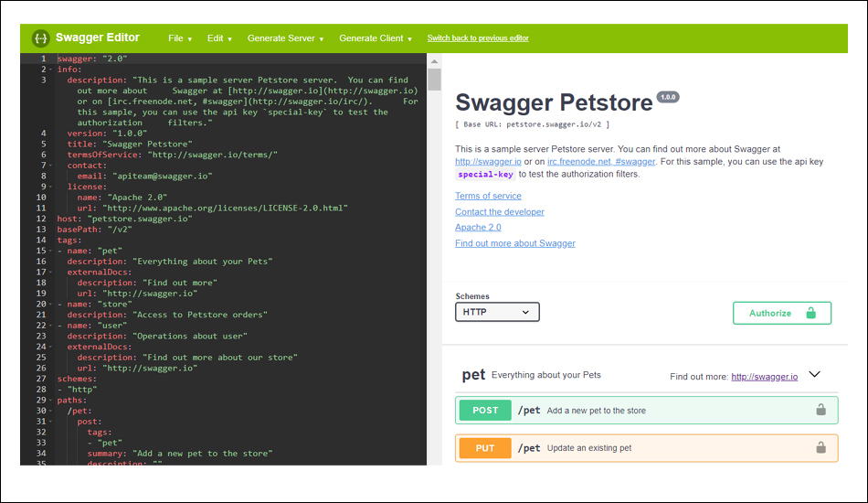Screen dimensions: 868x503
Task: Fold the pet tag block at line 15
Action: pyautogui.click(x=51, y=251)
